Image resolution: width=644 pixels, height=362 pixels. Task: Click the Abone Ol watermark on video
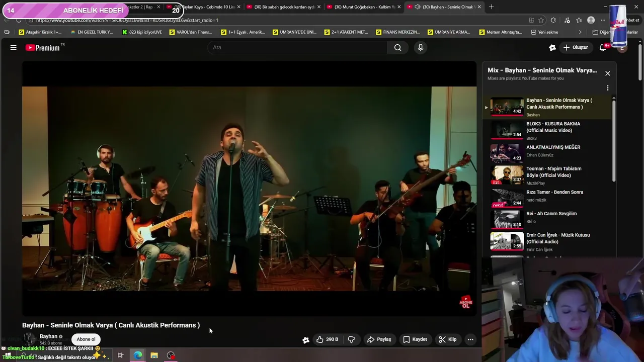click(x=466, y=302)
